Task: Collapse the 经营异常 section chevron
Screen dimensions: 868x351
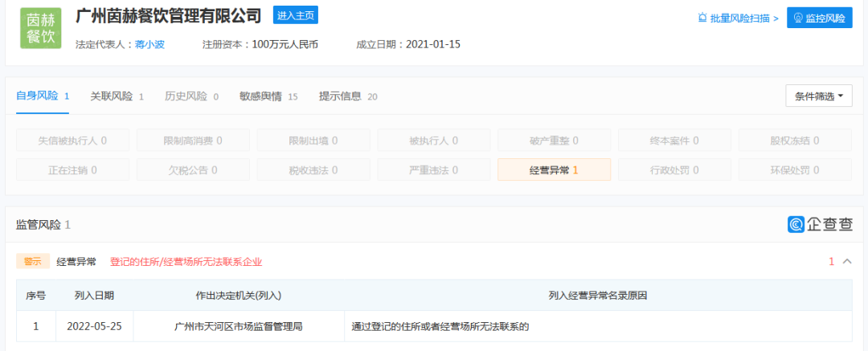Action: point(847,261)
